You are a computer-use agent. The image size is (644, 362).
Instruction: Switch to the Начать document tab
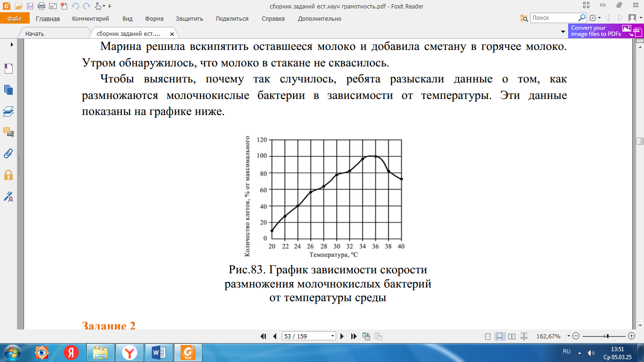click(x=35, y=34)
